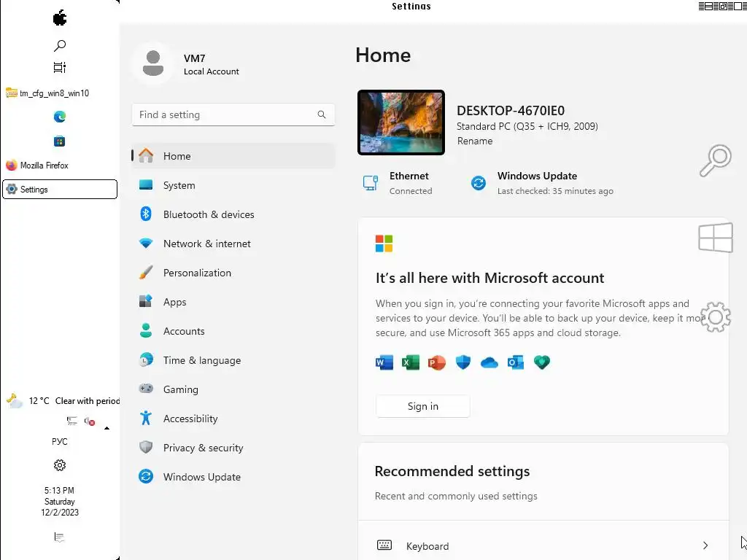Open Bluetooth & devices category
The height and width of the screenshot is (560, 747).
(233, 214)
